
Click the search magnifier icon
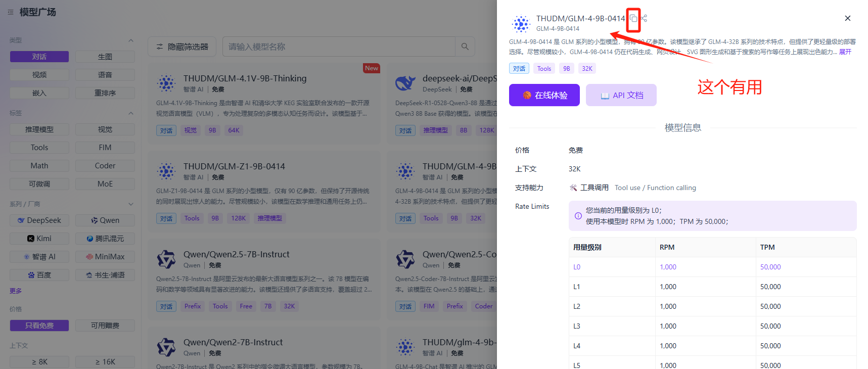click(x=465, y=47)
